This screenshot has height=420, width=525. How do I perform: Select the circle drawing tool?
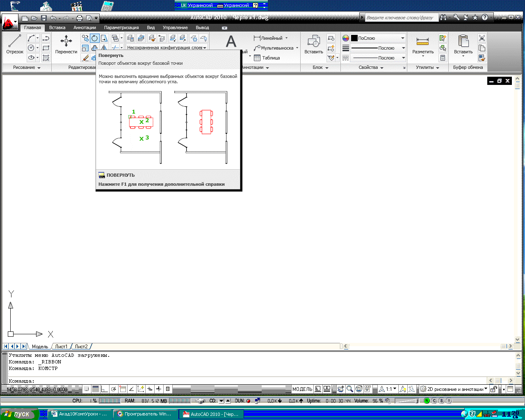31,48
